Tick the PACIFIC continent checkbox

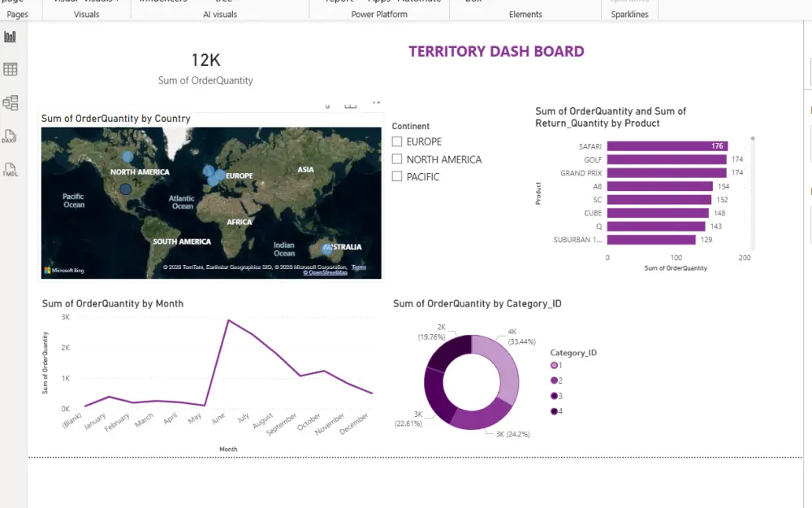[x=397, y=176]
